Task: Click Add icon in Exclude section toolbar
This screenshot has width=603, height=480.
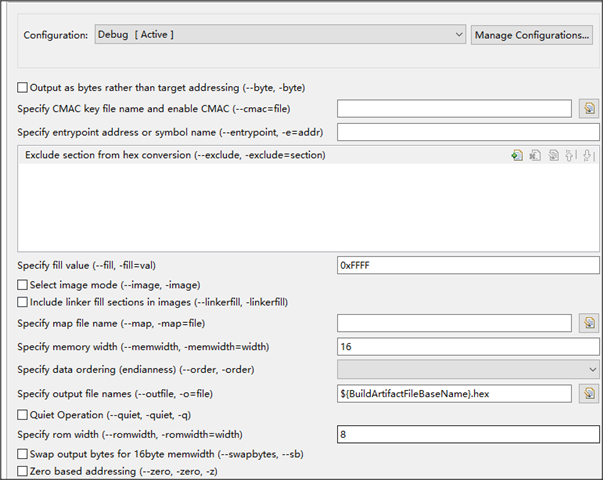Action: (x=516, y=155)
